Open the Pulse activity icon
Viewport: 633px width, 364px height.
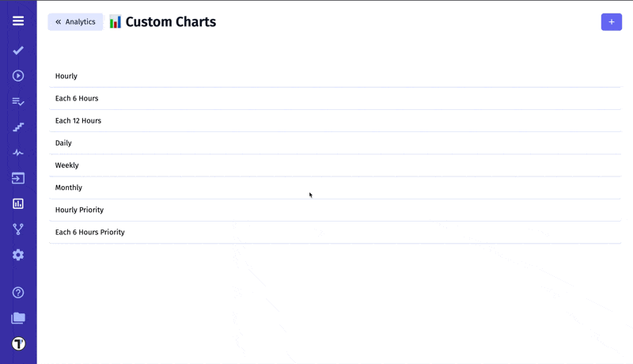(x=18, y=153)
